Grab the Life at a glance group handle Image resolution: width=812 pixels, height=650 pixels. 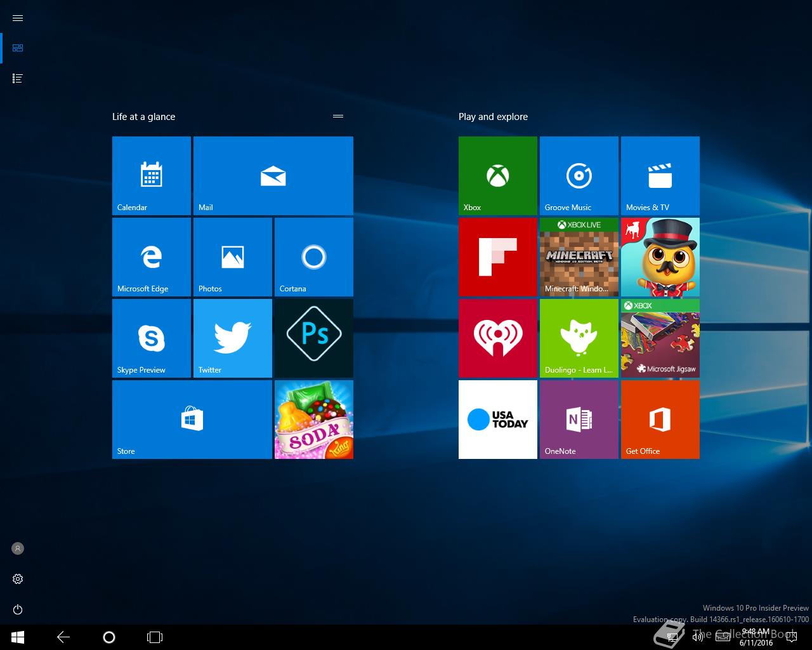pyautogui.click(x=338, y=116)
